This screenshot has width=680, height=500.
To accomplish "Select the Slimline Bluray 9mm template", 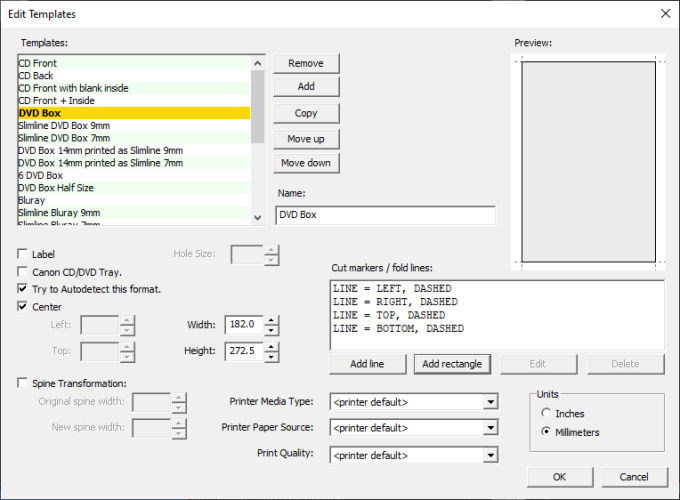I will pyautogui.click(x=134, y=213).
